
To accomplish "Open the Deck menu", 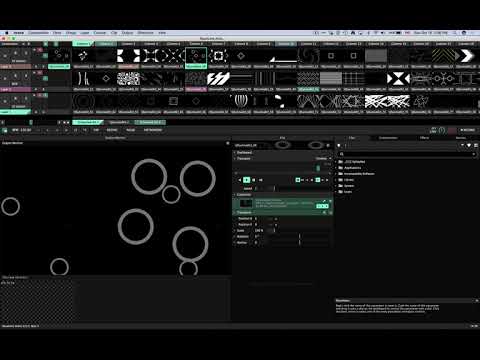I will tap(57, 33).
